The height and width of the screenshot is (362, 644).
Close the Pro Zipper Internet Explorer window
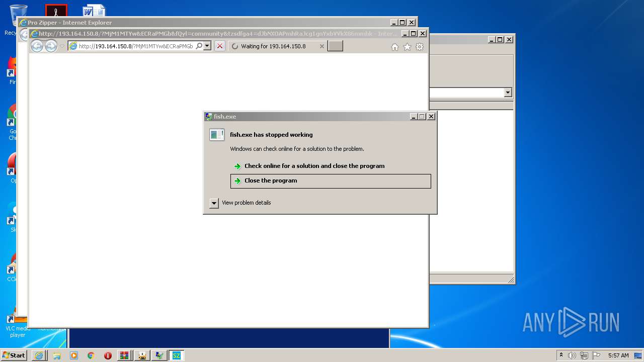[411, 23]
